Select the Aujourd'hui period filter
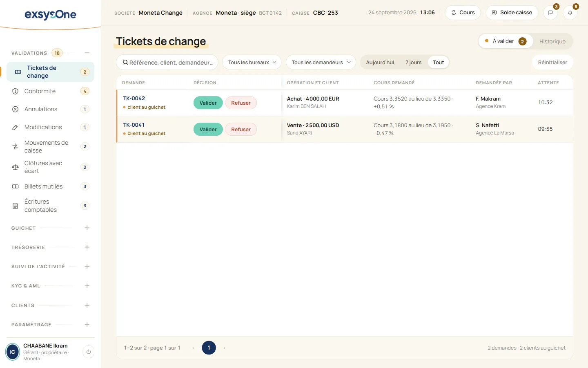588x368 pixels. 380,62
